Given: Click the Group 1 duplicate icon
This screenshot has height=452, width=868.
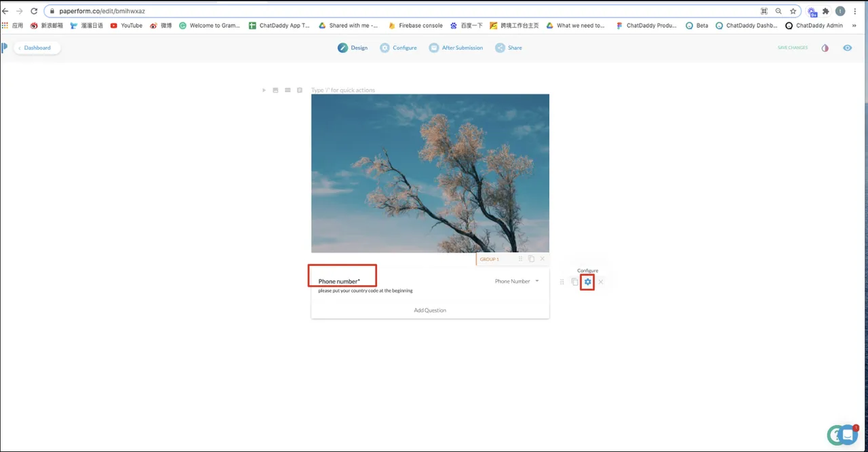Looking at the screenshot, I should coord(531,259).
